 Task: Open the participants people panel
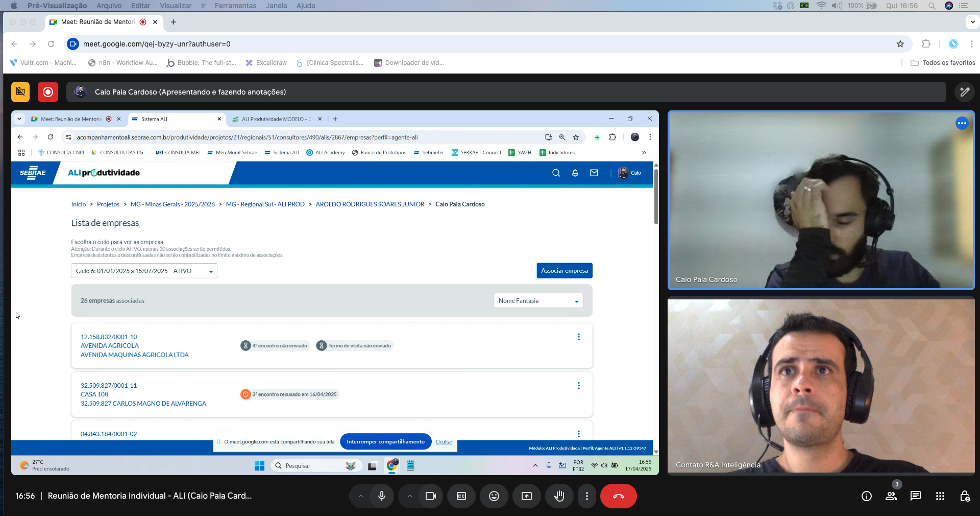tap(891, 496)
